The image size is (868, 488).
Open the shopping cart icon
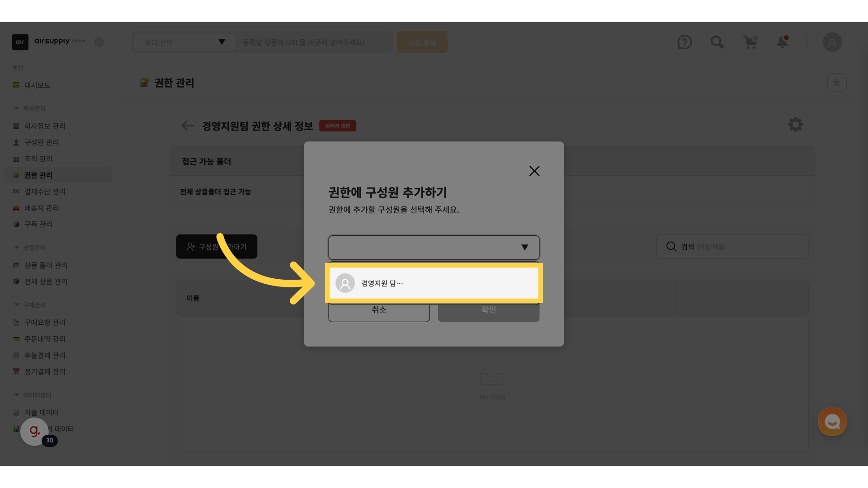[x=750, y=42]
